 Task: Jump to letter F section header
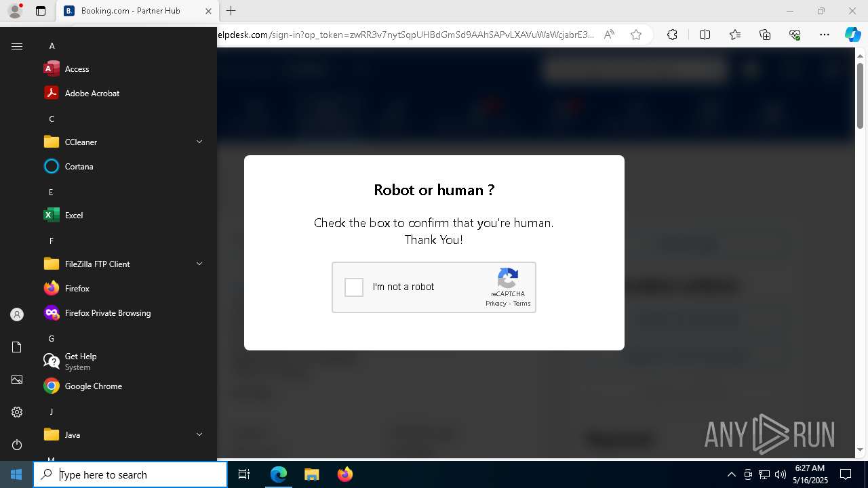pyautogui.click(x=51, y=241)
